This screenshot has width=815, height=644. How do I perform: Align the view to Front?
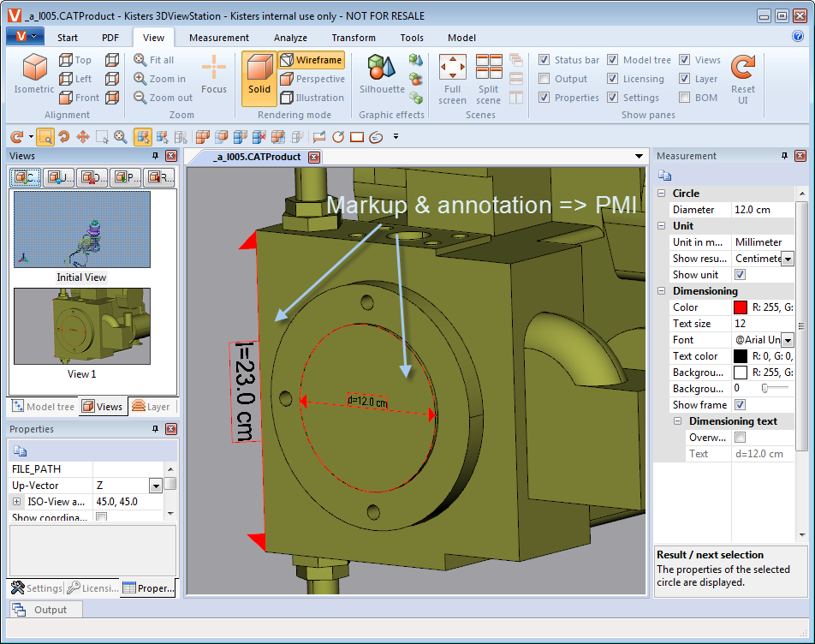[x=79, y=97]
